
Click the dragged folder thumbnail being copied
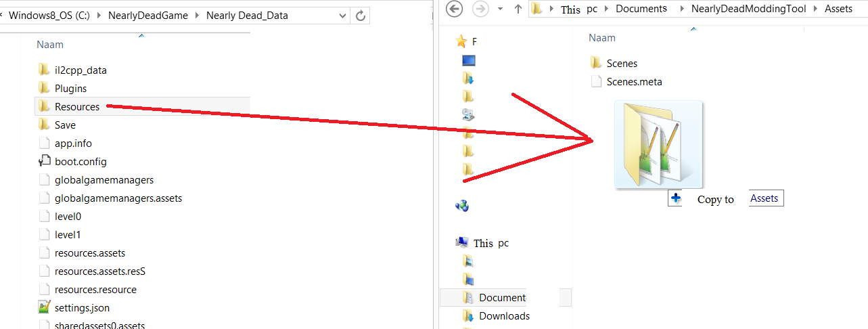pyautogui.click(x=659, y=144)
